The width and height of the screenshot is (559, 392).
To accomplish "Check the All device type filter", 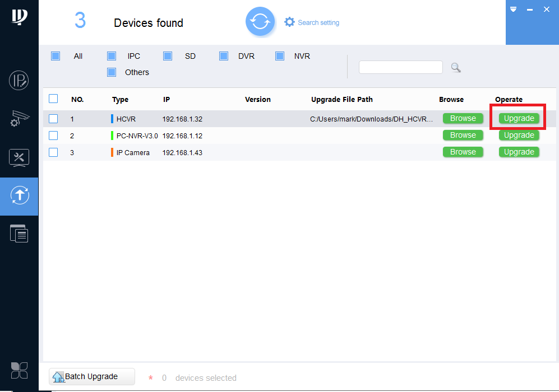I will [55, 56].
